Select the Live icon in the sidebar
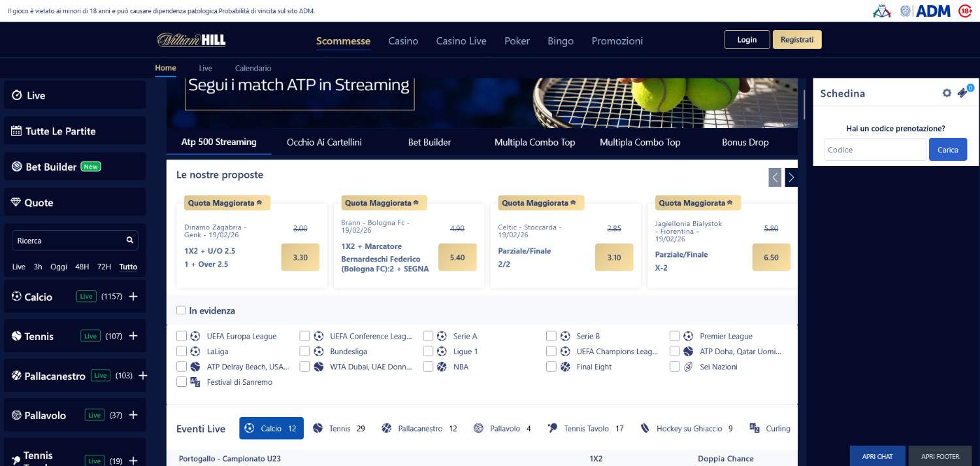 click(x=18, y=95)
